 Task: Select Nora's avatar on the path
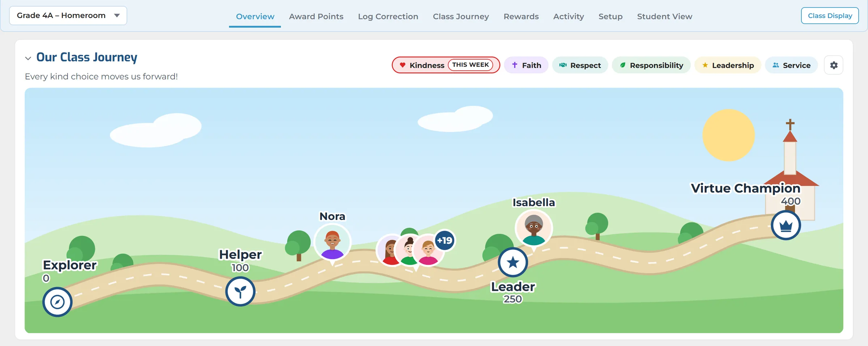332,242
